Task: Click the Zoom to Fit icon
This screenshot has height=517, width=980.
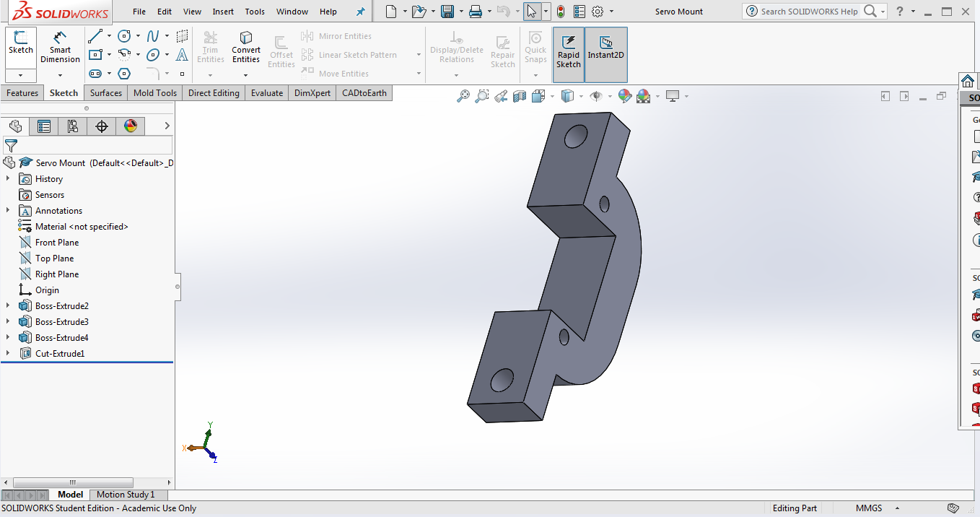Action: [463, 96]
